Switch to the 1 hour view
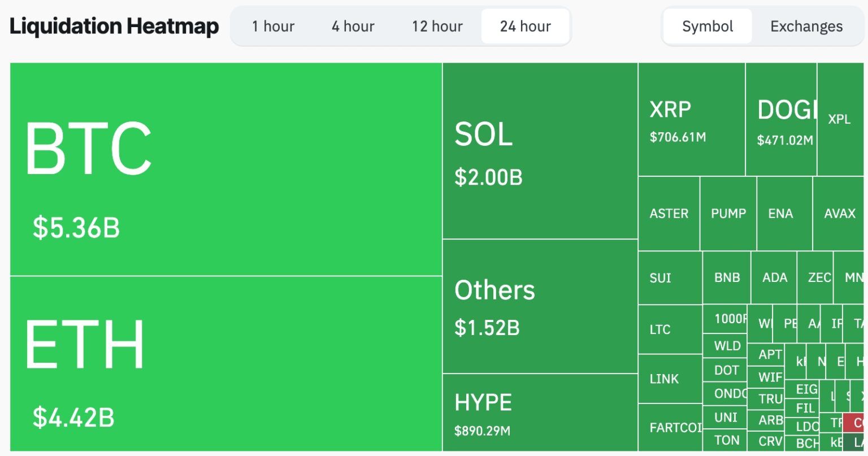Screen dimensions: 868x456 273,26
